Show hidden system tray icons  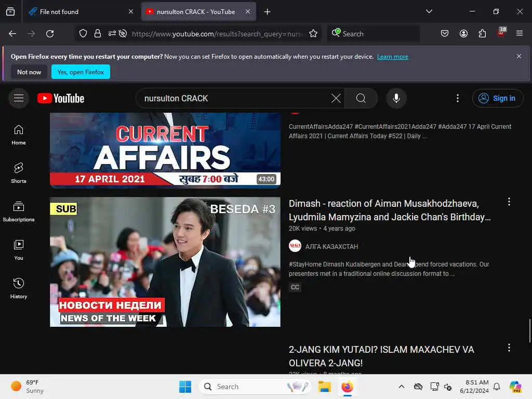point(402,387)
